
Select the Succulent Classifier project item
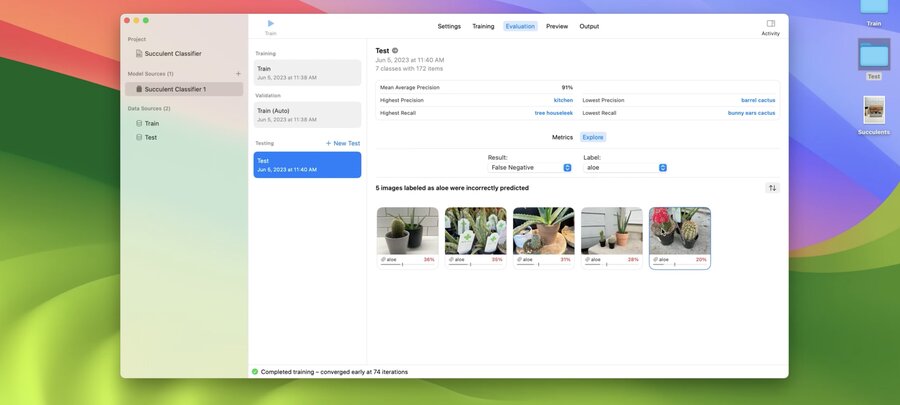(x=184, y=53)
